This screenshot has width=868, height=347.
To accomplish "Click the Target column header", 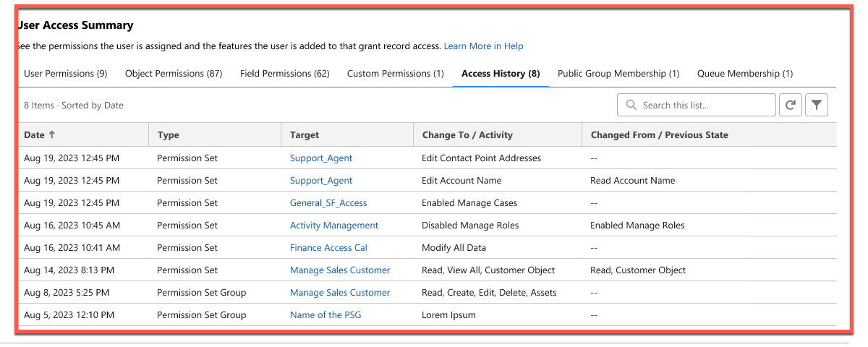I will 305,134.
